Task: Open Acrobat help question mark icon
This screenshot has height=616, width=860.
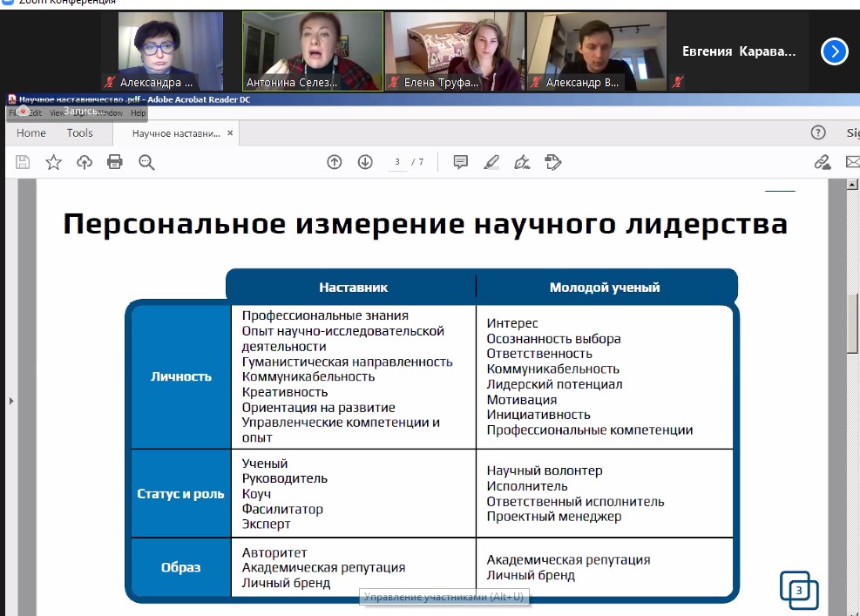Action: [x=817, y=133]
